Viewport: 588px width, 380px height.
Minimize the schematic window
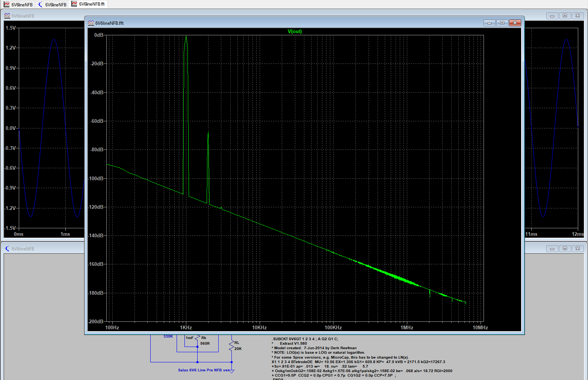pos(552,249)
